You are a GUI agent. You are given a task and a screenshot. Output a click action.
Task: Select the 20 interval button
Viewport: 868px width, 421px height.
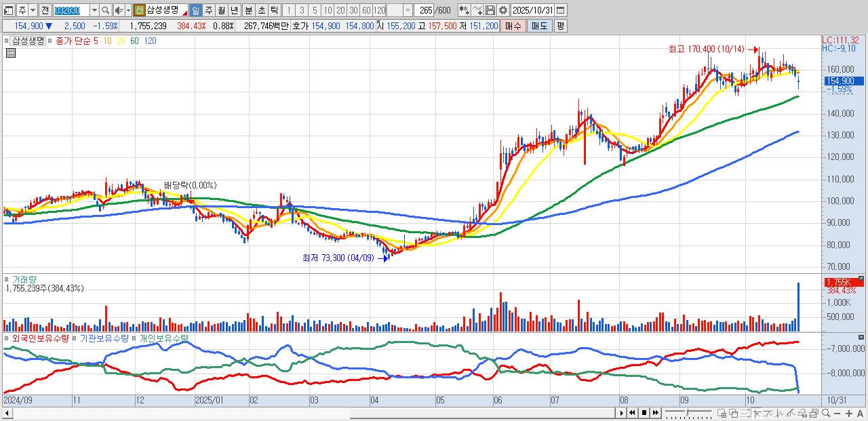click(x=340, y=10)
